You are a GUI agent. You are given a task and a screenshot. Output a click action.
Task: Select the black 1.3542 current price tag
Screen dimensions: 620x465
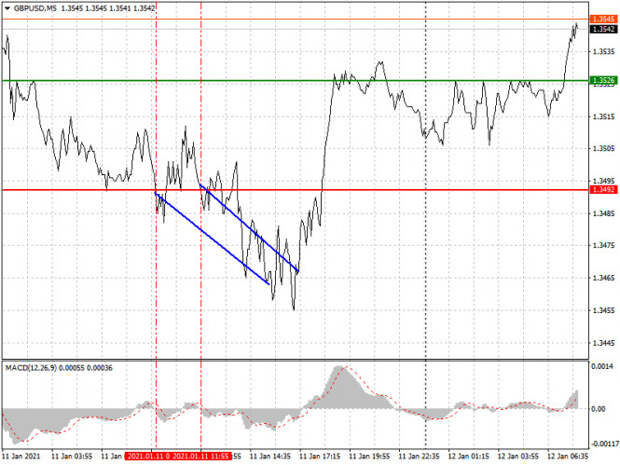coord(603,29)
